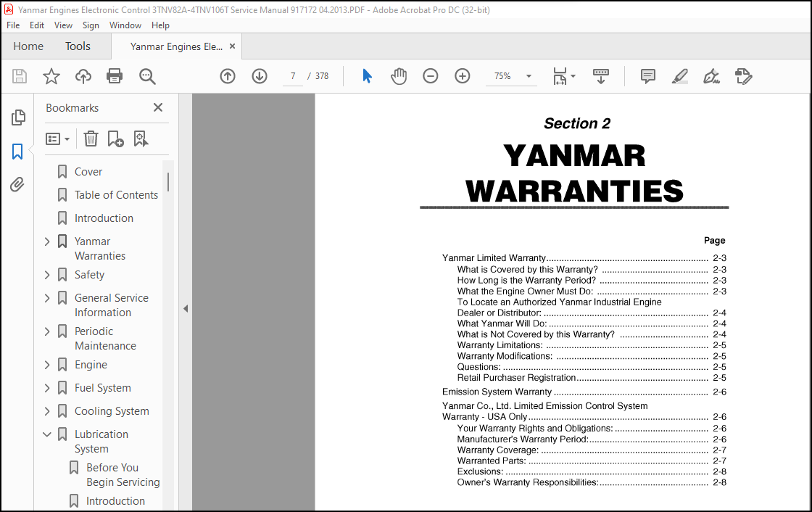812x512 pixels.
Task: Open Page Thumbnails panel
Action: (x=18, y=117)
